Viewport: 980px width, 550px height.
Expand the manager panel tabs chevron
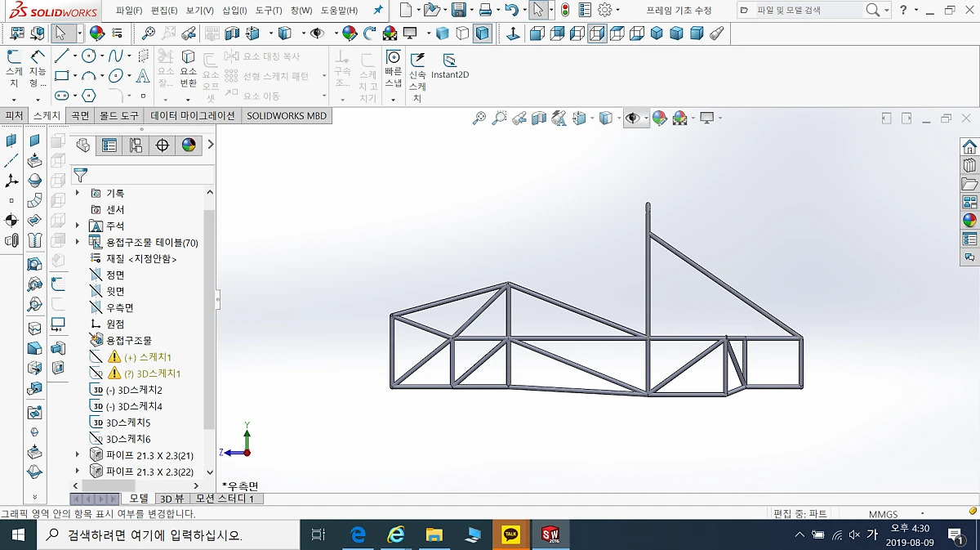tap(210, 145)
